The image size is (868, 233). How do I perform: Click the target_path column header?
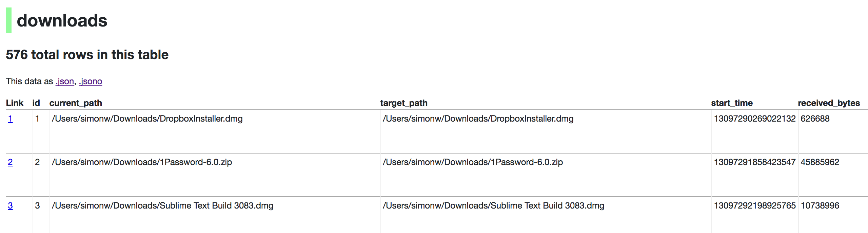[x=404, y=103]
